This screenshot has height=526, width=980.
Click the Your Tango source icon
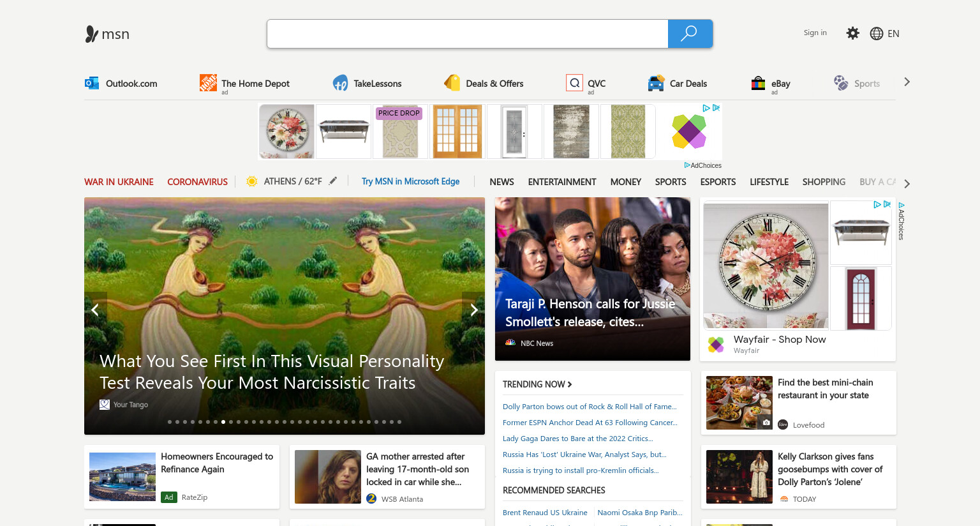(105, 405)
